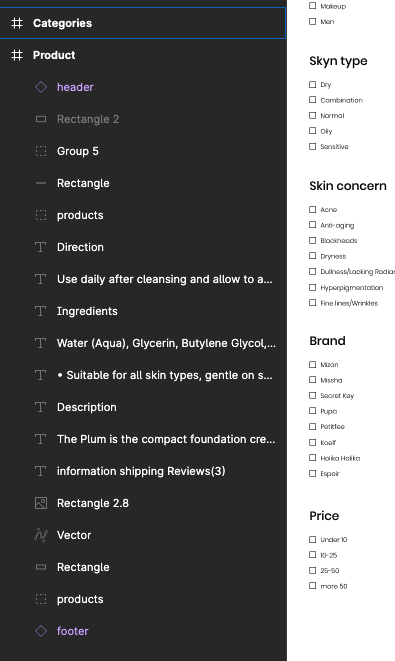Tick the 25-50 price checkbox
Image resolution: width=395 pixels, height=661 pixels.
(x=312, y=570)
